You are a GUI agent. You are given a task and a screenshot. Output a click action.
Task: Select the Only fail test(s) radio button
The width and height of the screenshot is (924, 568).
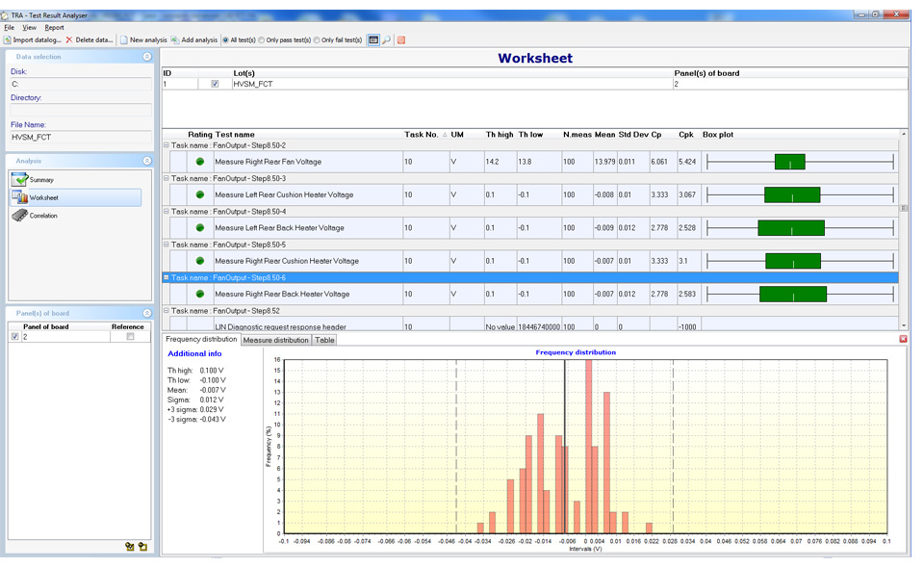317,40
